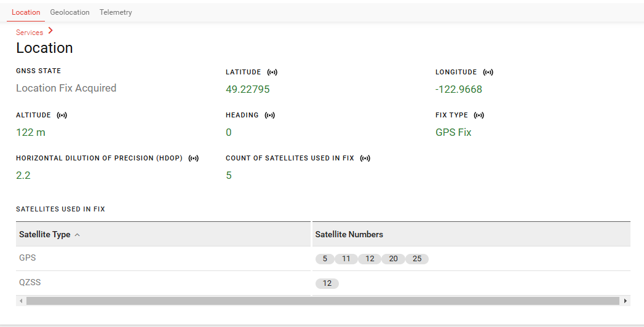Click the live-data icon beside HDOP label
The image size is (644, 327).
(194, 159)
